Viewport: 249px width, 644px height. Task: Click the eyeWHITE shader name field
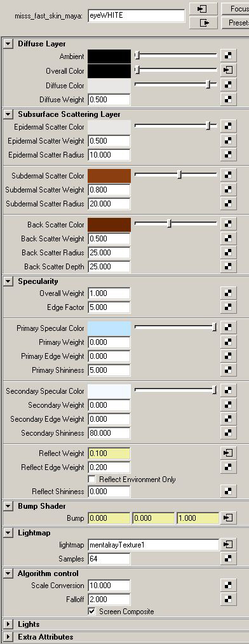[137, 16]
